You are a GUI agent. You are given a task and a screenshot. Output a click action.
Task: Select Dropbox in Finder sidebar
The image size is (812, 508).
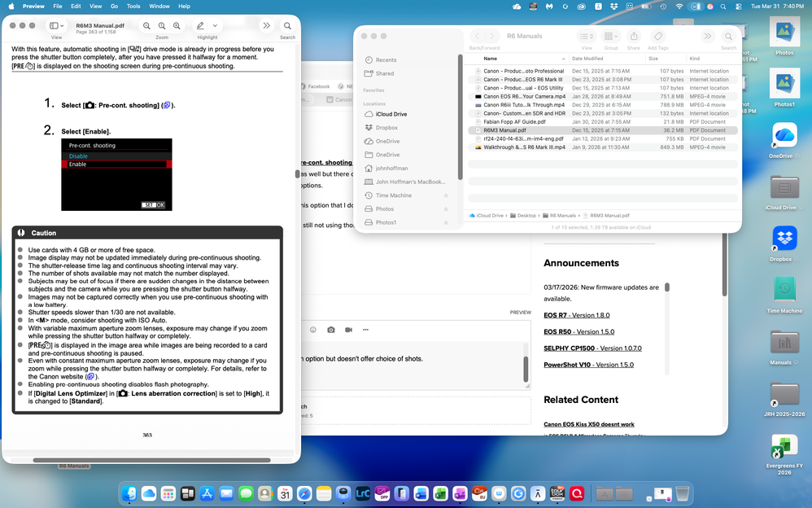click(x=386, y=128)
